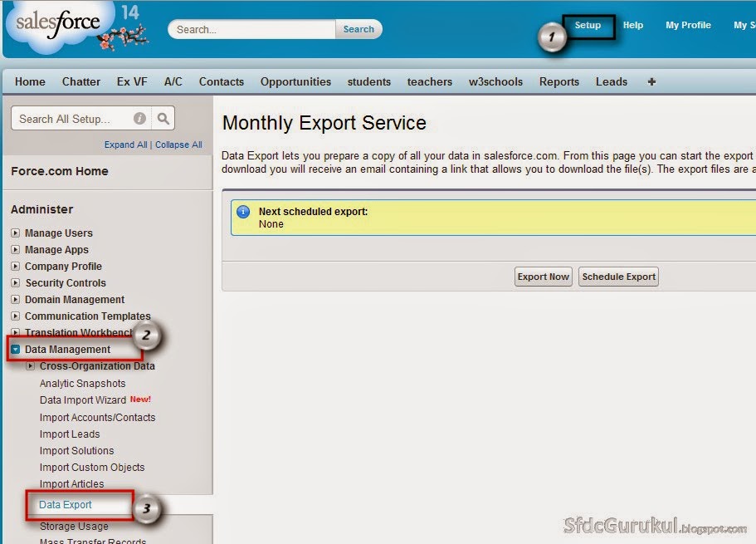Image resolution: width=756 pixels, height=544 pixels.
Task: Select the teachers tab
Action: point(430,81)
